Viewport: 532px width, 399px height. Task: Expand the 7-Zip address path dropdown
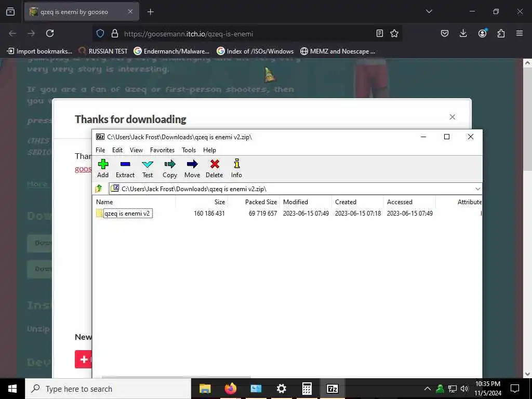point(478,189)
